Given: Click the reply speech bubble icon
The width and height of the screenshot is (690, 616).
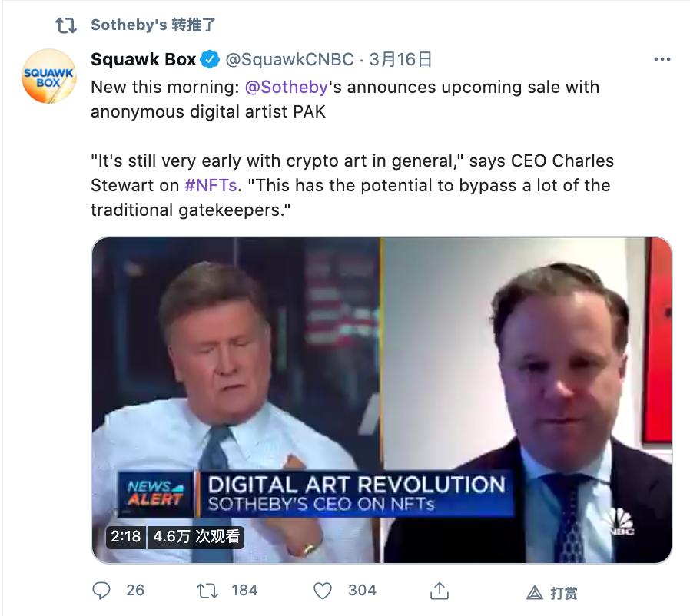Looking at the screenshot, I should coord(101,590).
